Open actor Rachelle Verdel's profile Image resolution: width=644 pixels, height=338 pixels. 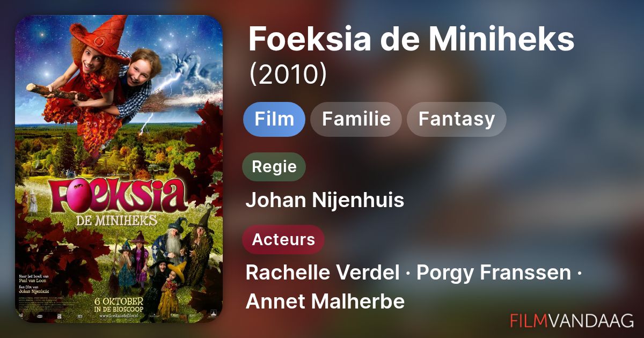coord(322,273)
